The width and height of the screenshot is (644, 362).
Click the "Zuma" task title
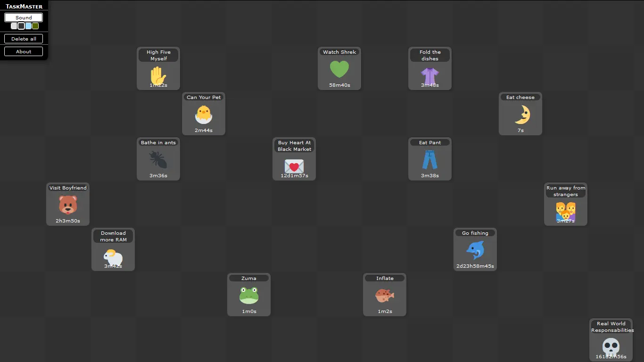pyautogui.click(x=249, y=278)
